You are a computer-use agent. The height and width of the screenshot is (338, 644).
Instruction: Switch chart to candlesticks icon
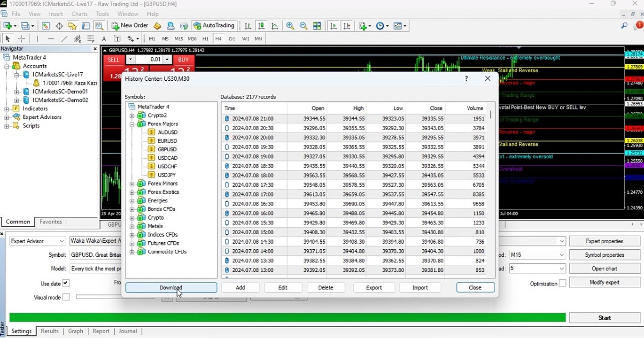click(261, 26)
